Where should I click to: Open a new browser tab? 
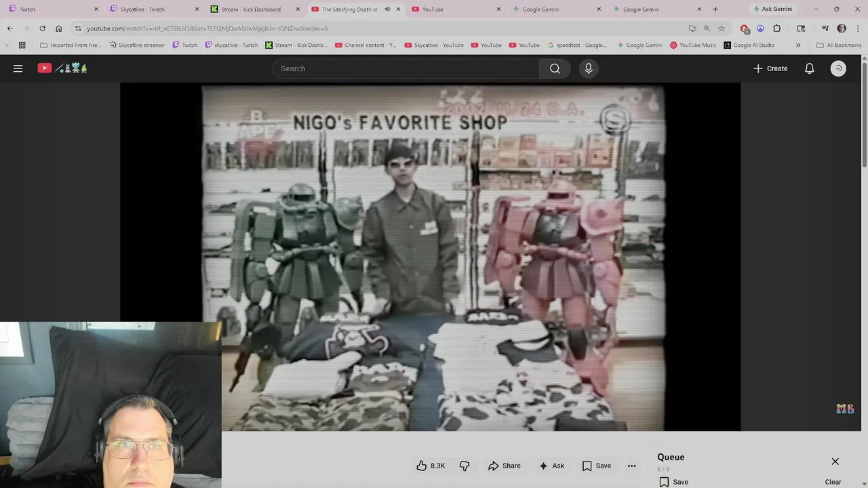coord(715,9)
